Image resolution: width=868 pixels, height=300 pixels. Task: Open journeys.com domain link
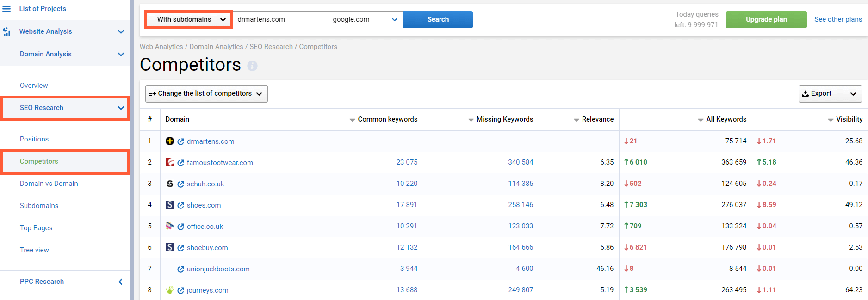point(208,290)
